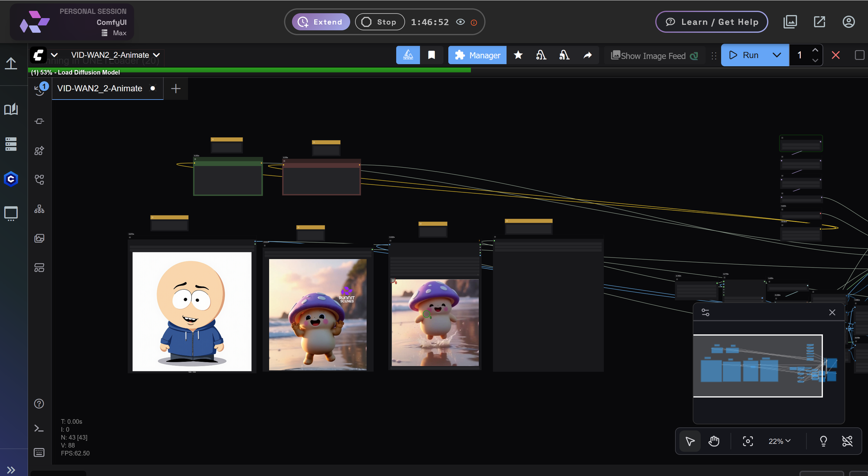Expand the Run button dropdown arrow
Screen dimensions: 868x476
[777, 55]
